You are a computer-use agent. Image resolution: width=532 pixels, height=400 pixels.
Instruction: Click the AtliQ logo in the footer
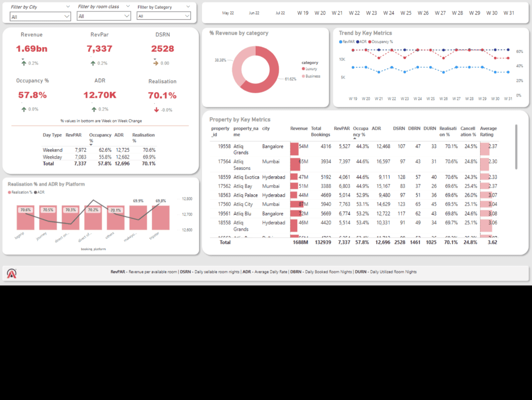12,273
